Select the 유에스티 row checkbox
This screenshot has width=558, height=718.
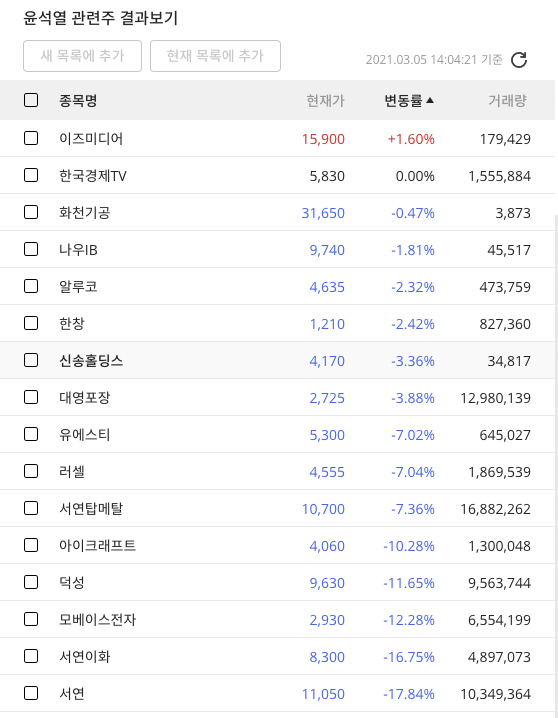pyautogui.click(x=31, y=435)
